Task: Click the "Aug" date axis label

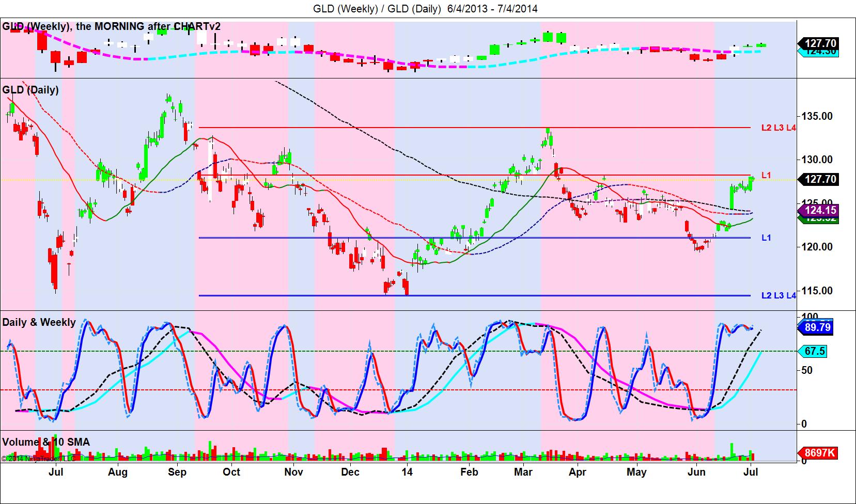Action: pyautogui.click(x=118, y=472)
